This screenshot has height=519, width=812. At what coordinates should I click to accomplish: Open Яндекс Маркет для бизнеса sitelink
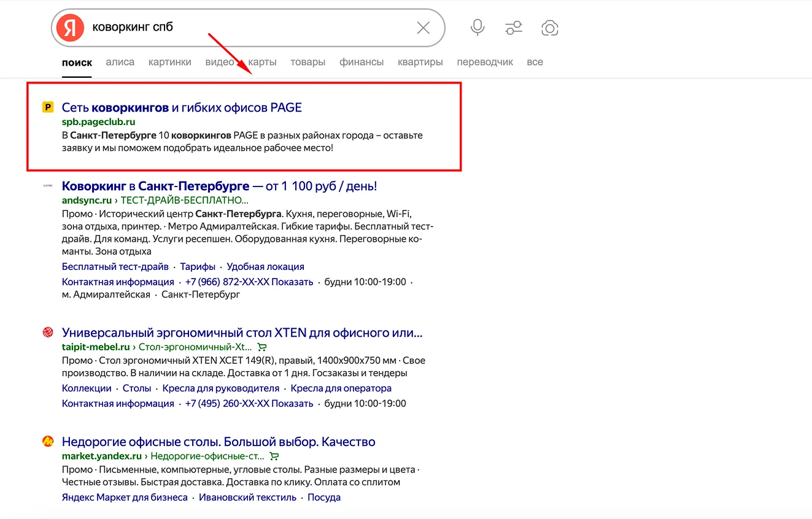pyautogui.click(x=125, y=498)
